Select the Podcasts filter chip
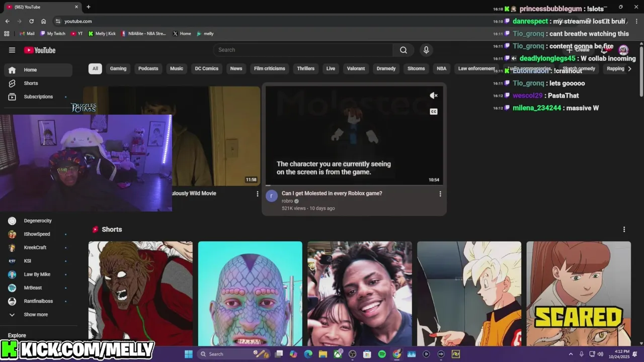The image size is (644, 362). [x=148, y=68]
